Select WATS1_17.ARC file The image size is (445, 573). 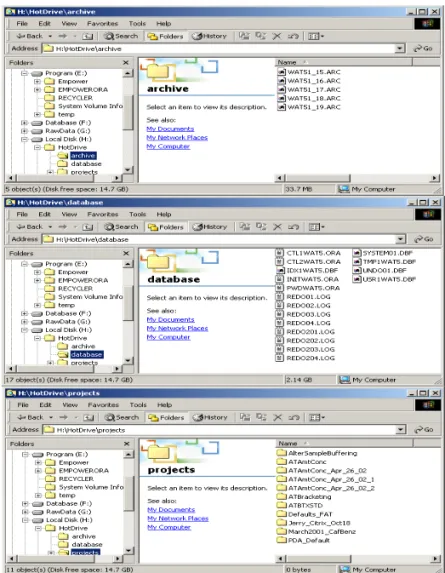point(309,90)
